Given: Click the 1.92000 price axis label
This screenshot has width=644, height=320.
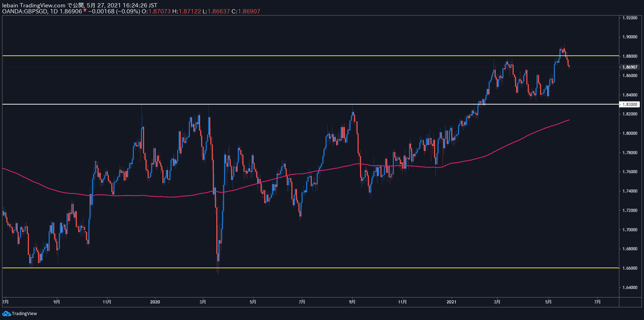Looking at the screenshot, I should (x=630, y=18).
